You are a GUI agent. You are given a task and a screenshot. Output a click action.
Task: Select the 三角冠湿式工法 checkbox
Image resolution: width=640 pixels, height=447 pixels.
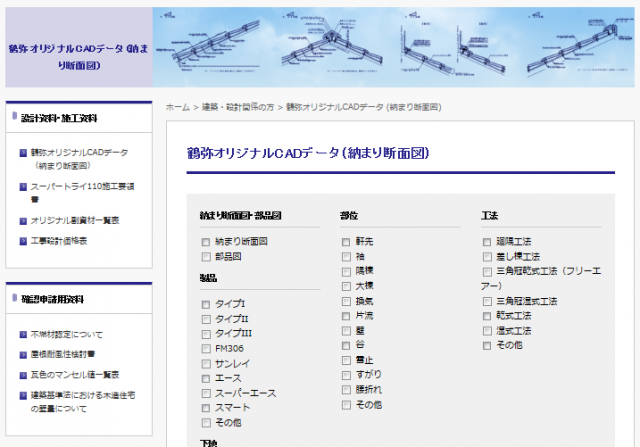(487, 301)
